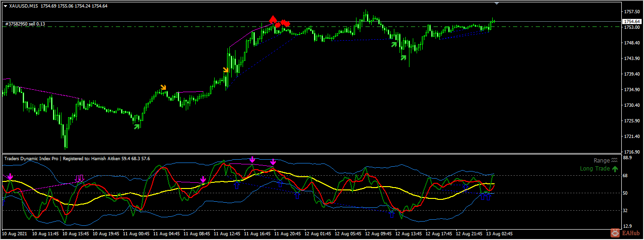Click the 11 Aug 04:45 time label
This screenshot has height=240, width=644.
pyautogui.click(x=167, y=234)
